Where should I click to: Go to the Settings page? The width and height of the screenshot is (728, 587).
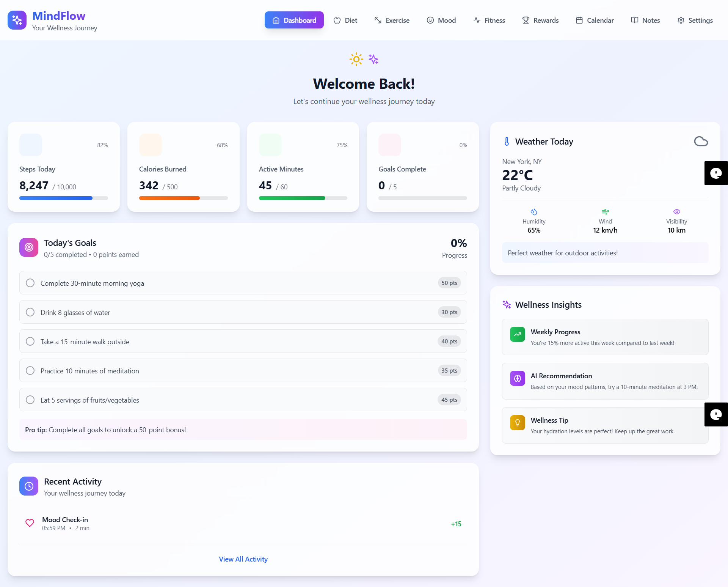[695, 20]
